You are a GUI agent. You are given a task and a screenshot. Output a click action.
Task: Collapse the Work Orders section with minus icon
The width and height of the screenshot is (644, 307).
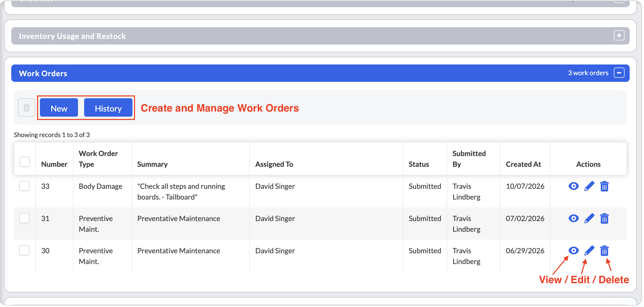click(x=619, y=73)
